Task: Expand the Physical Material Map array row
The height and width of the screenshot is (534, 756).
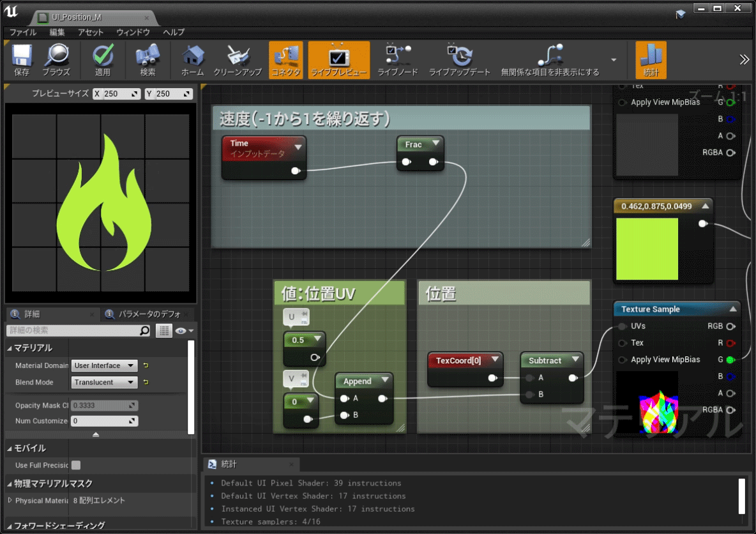Action: click(x=10, y=500)
